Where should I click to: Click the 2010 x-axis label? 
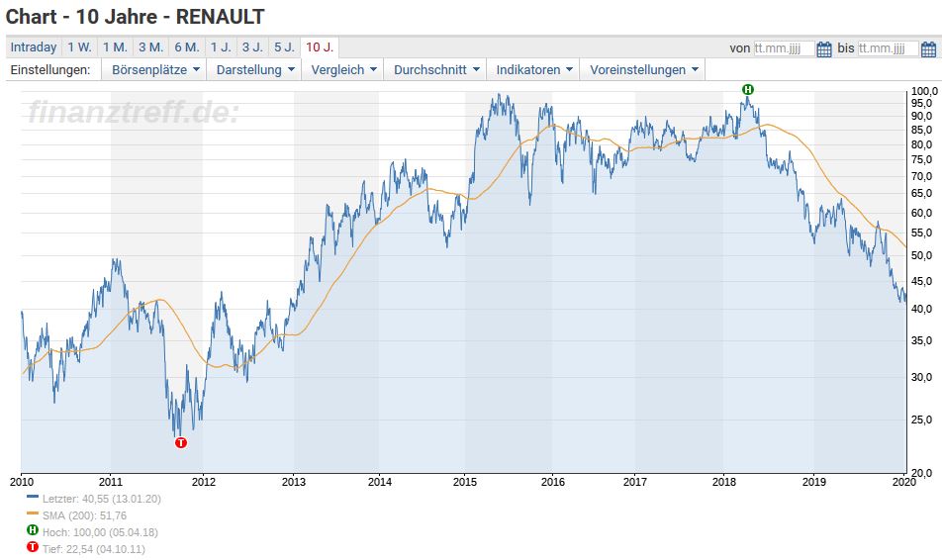(x=22, y=482)
